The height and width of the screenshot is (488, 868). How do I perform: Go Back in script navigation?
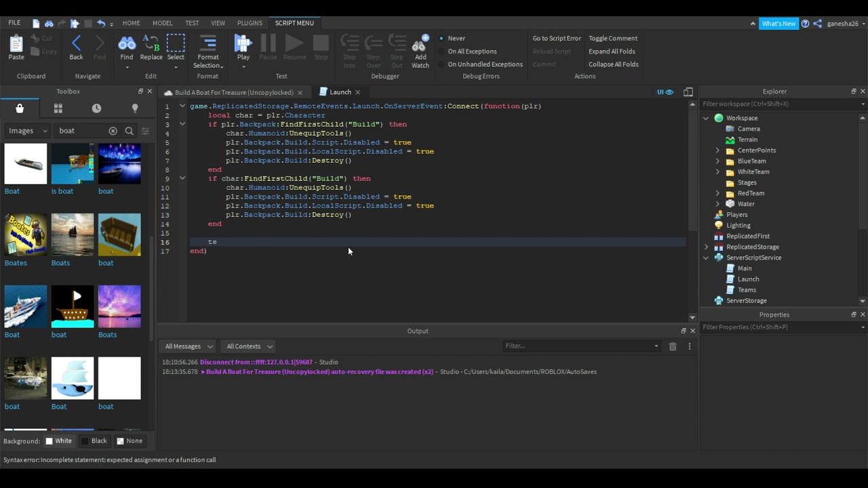(x=76, y=44)
